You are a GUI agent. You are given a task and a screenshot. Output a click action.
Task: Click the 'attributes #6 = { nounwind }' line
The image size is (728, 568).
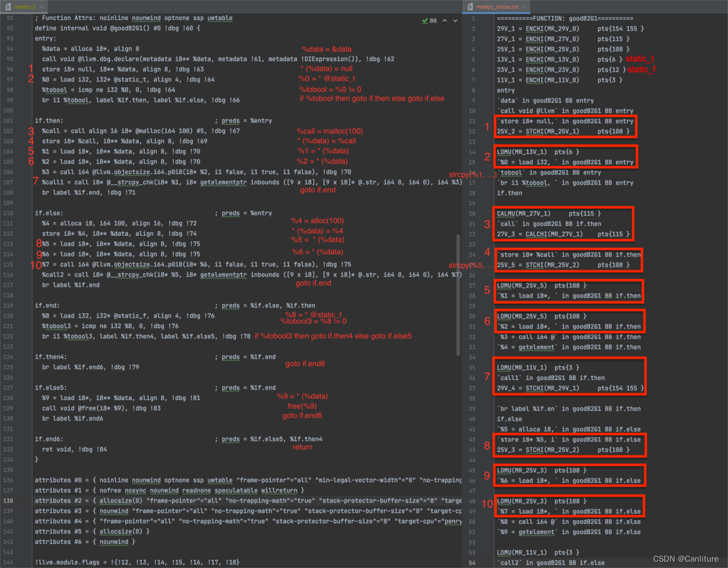85,542
